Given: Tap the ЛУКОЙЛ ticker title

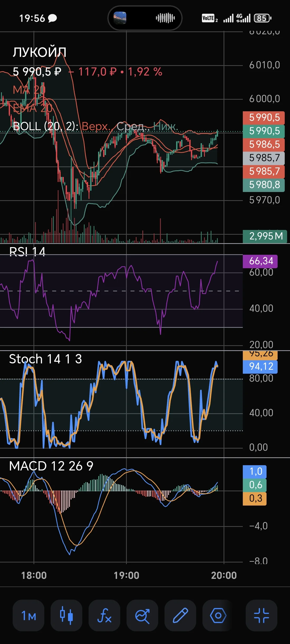Looking at the screenshot, I should [40, 52].
